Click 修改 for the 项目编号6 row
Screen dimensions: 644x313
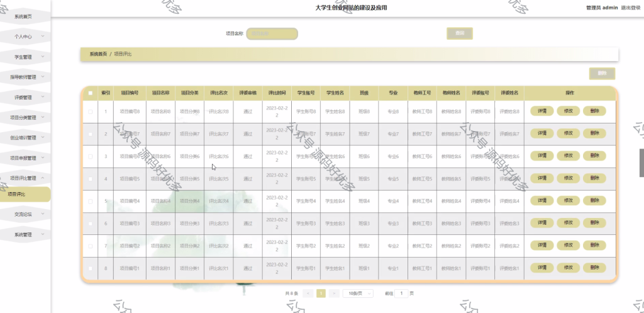tap(569, 156)
